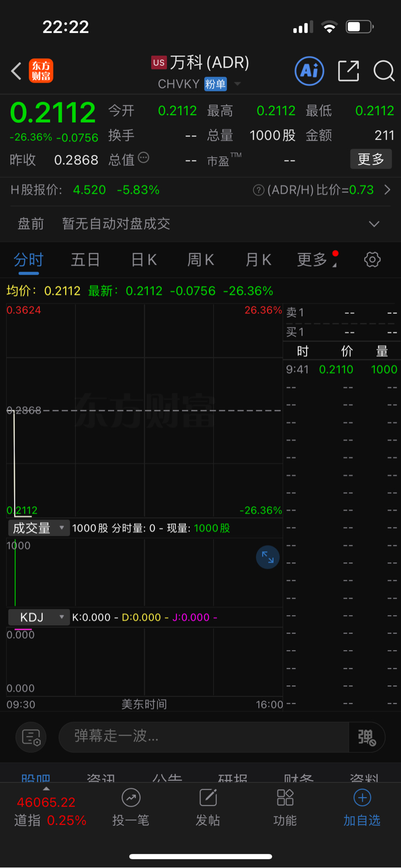
Task: Open the 功能 functions icon
Action: coord(285,798)
